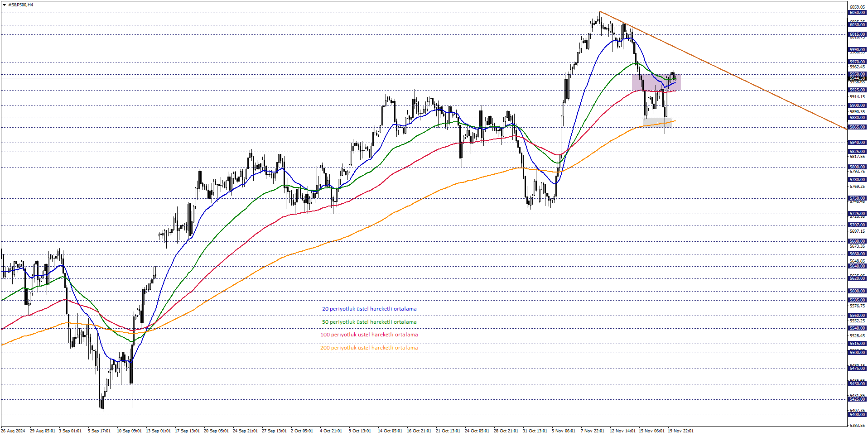
Task: Click the 6050.00 price level label
Action: point(857,13)
